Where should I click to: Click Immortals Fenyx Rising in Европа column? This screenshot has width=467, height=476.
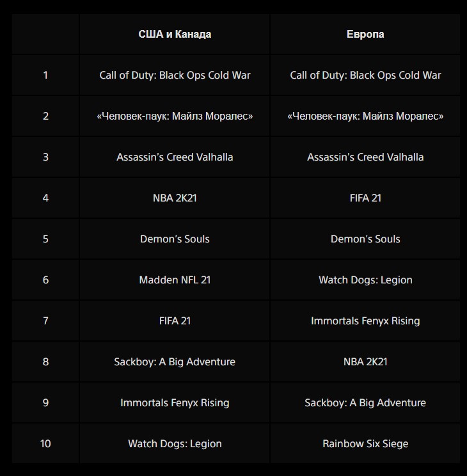pos(365,321)
